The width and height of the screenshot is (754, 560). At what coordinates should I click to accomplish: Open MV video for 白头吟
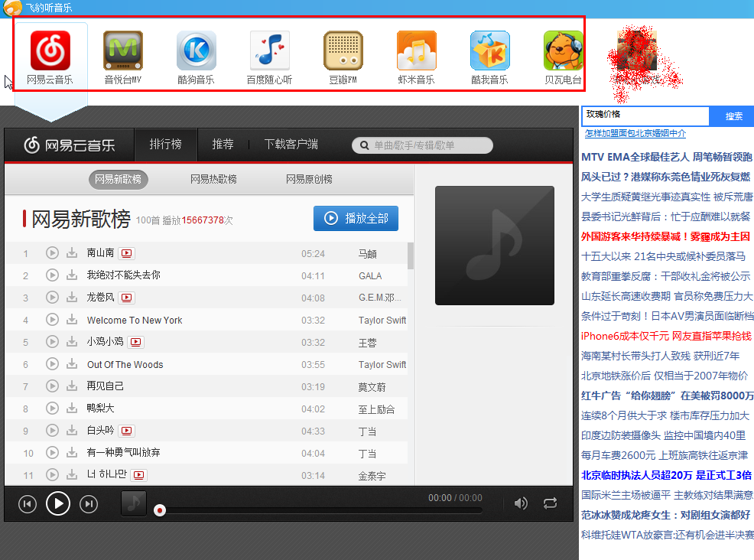tap(126, 431)
